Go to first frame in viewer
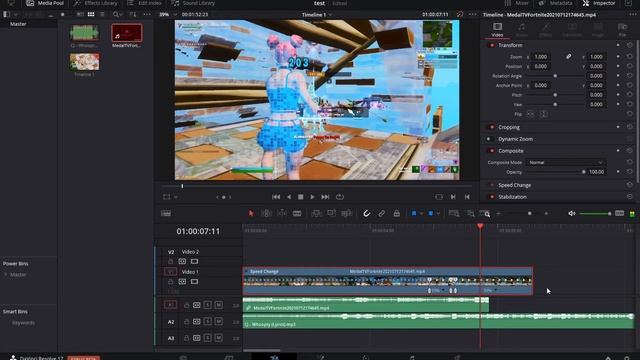 276,197
